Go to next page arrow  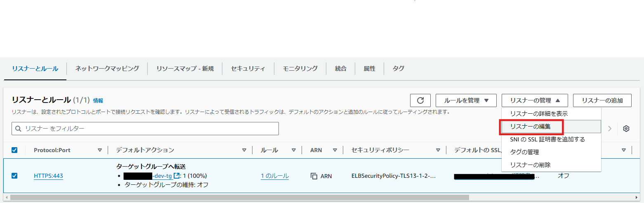[610, 129]
